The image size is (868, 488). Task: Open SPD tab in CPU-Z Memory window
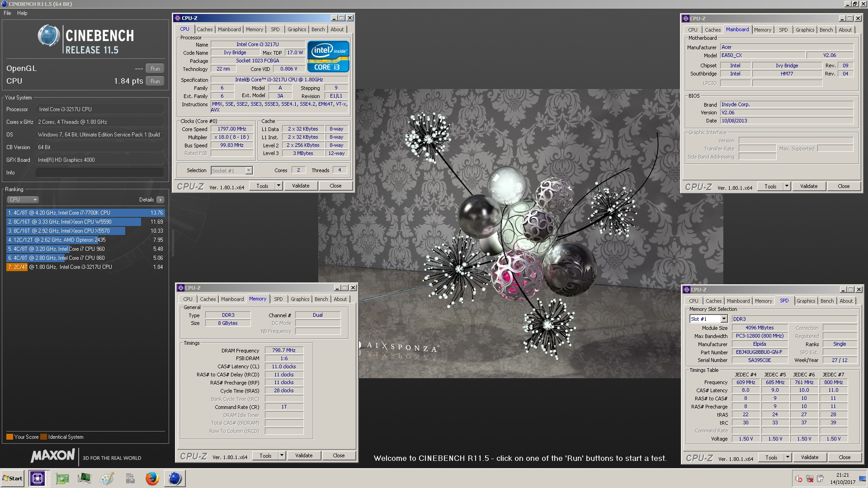[278, 299]
